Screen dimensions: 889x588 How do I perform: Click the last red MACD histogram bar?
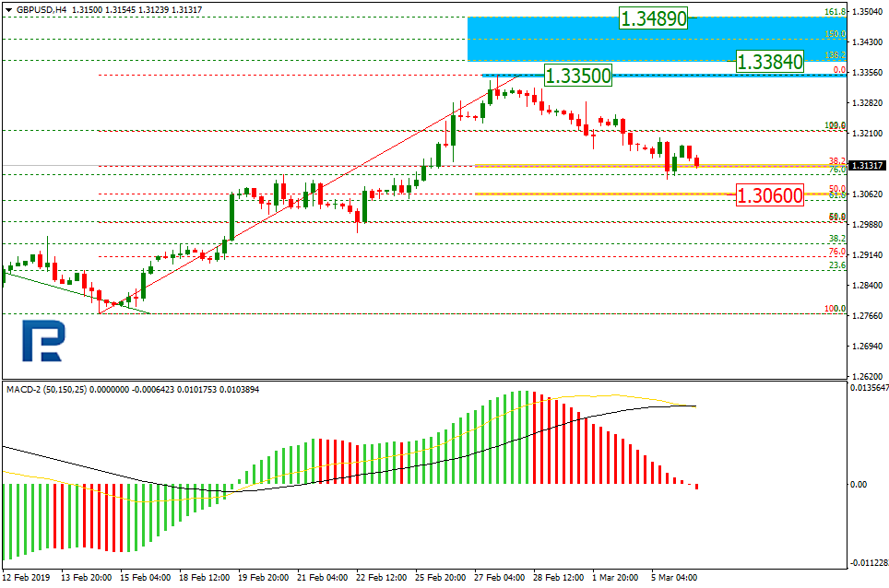(x=696, y=487)
